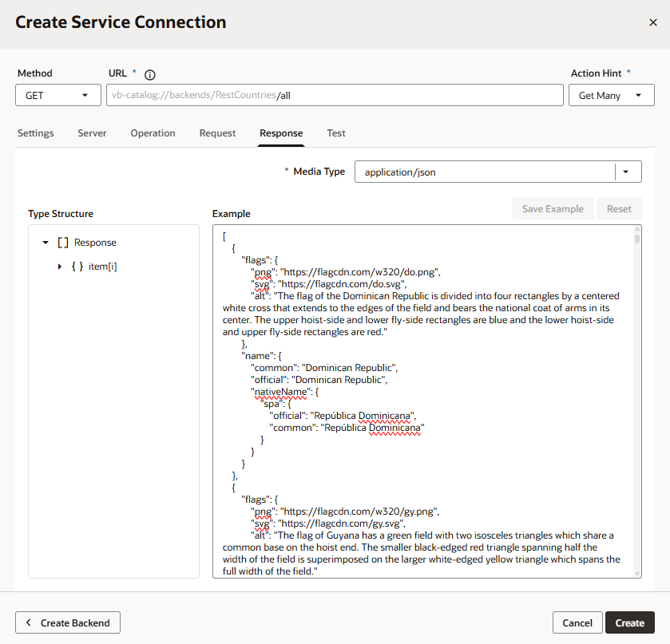
Task: Click the "https://flagcdn.com/w320/do.png" text
Action: pyautogui.click(x=360, y=272)
